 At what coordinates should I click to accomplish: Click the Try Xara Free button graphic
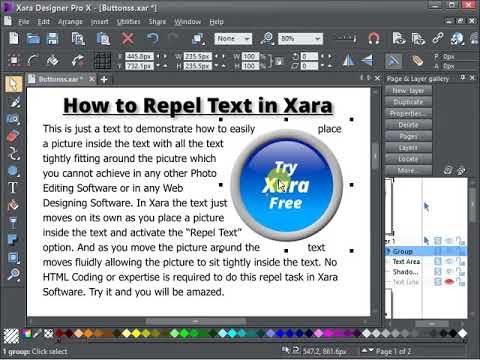click(x=286, y=185)
